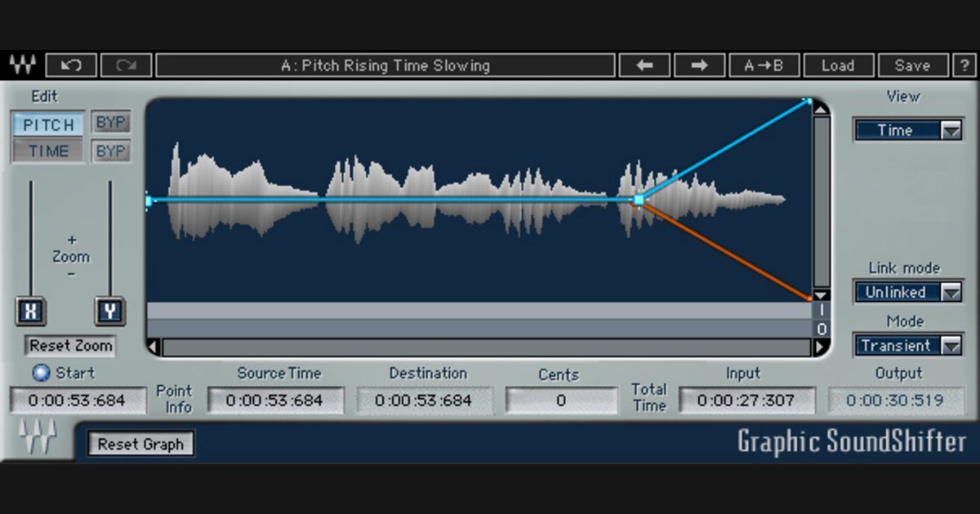This screenshot has height=514, width=980.
Task: Open the View dropdown showing Time
Action: click(908, 130)
